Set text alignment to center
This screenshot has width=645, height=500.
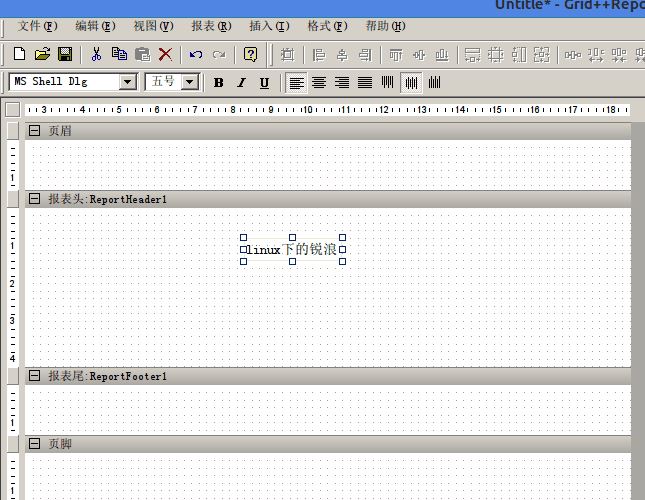pyautogui.click(x=319, y=83)
